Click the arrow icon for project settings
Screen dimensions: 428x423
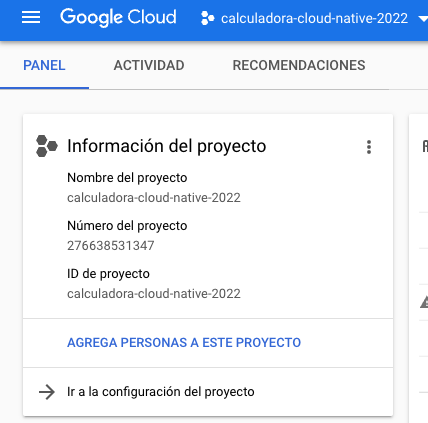click(47, 392)
